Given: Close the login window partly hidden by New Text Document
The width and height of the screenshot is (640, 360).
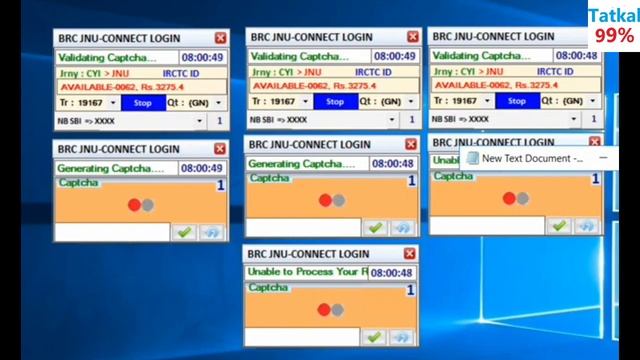Looking at the screenshot, I should (595, 141).
